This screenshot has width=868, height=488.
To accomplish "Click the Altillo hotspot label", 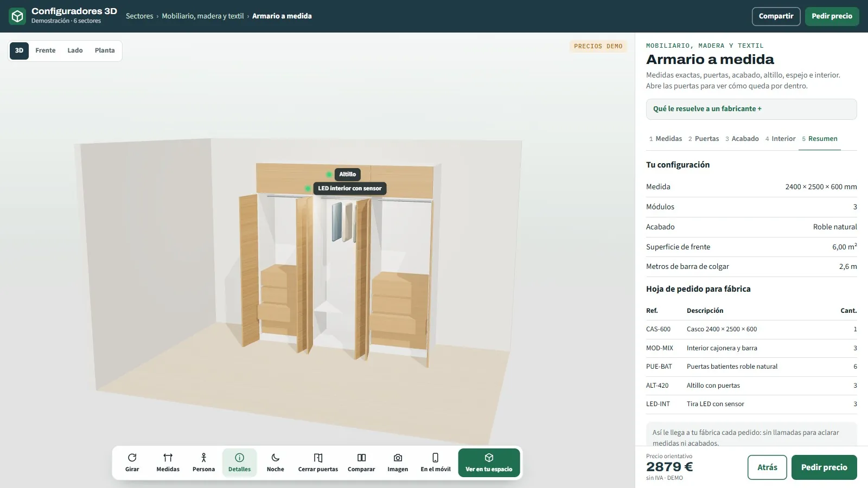I will click(x=347, y=174).
